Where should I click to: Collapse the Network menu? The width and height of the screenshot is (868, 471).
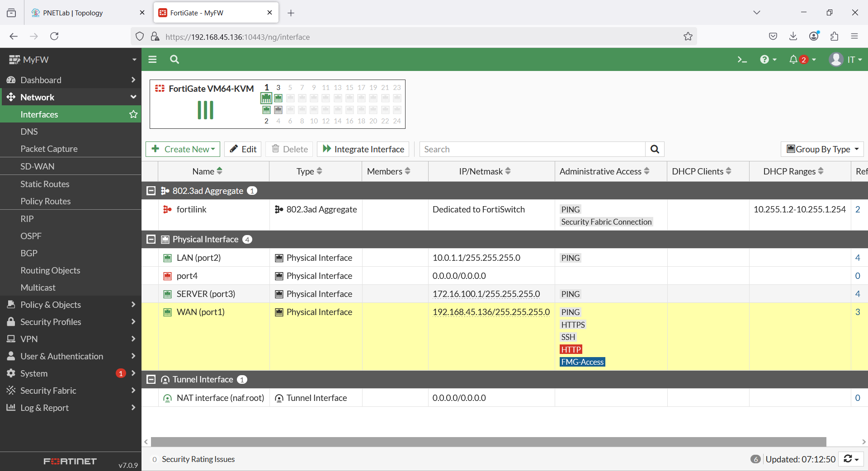click(71, 97)
